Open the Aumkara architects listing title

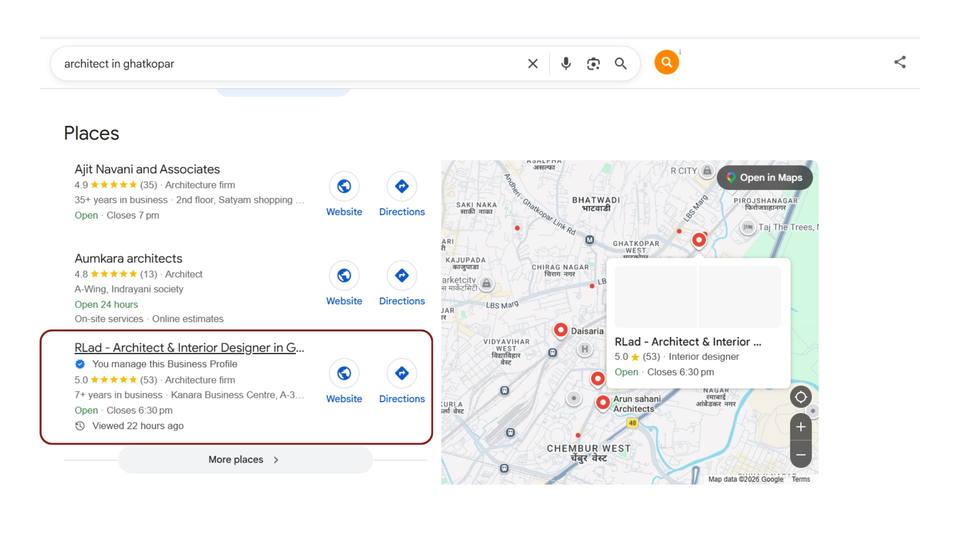tap(129, 258)
